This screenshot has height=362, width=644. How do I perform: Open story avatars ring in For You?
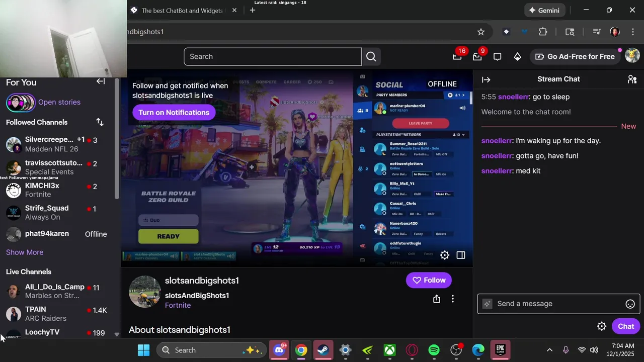click(21, 103)
